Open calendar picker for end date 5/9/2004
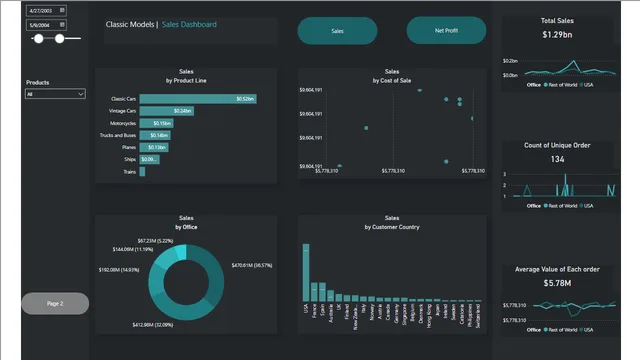This screenshot has width=640, height=360. 62,25
